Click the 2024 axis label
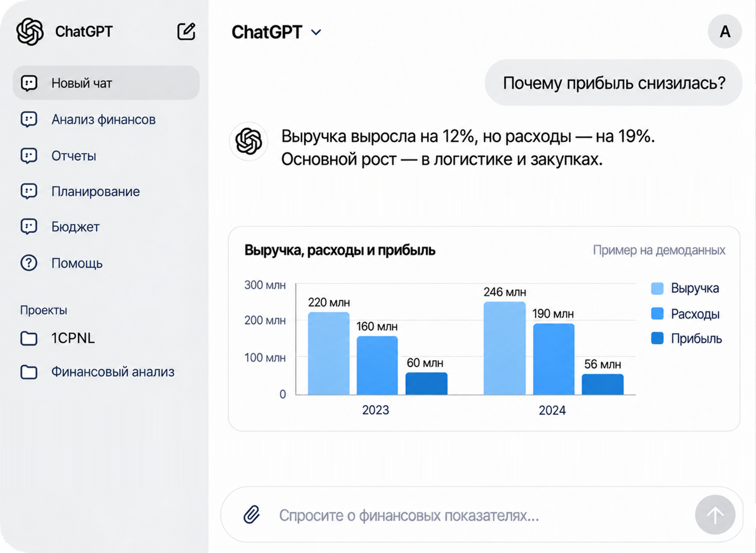 pyautogui.click(x=552, y=410)
